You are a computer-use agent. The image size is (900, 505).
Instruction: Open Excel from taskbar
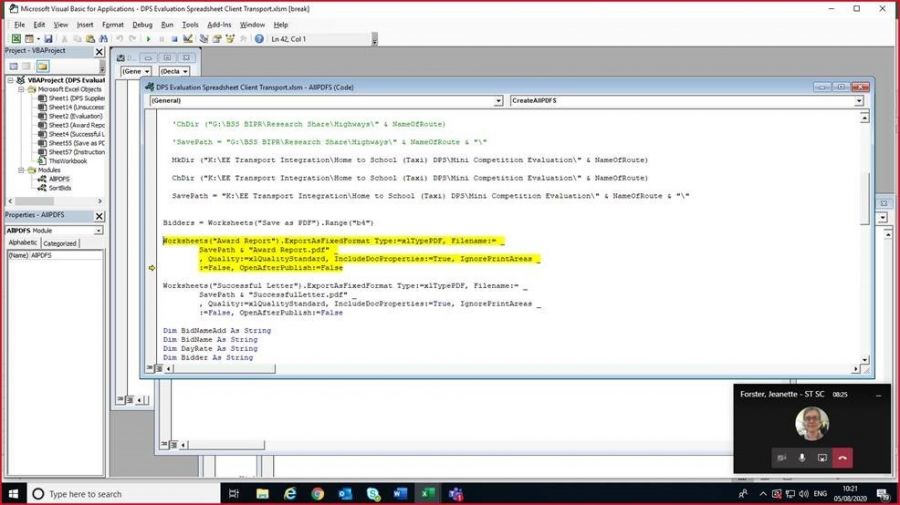click(x=428, y=494)
